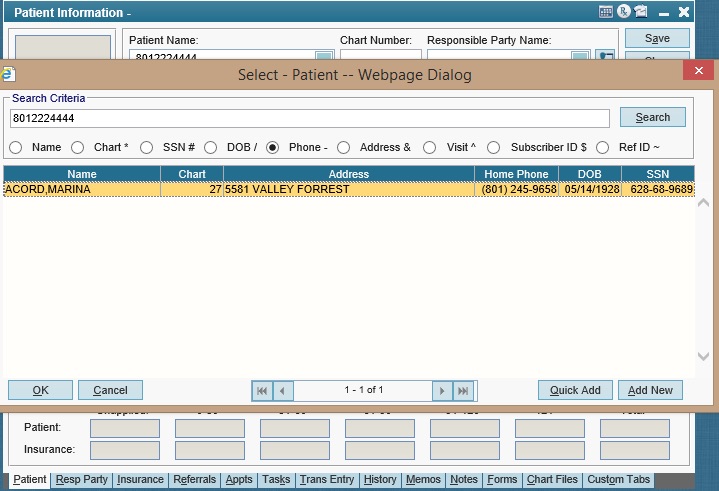
Task: Jump to last page of results
Action: [x=463, y=390]
